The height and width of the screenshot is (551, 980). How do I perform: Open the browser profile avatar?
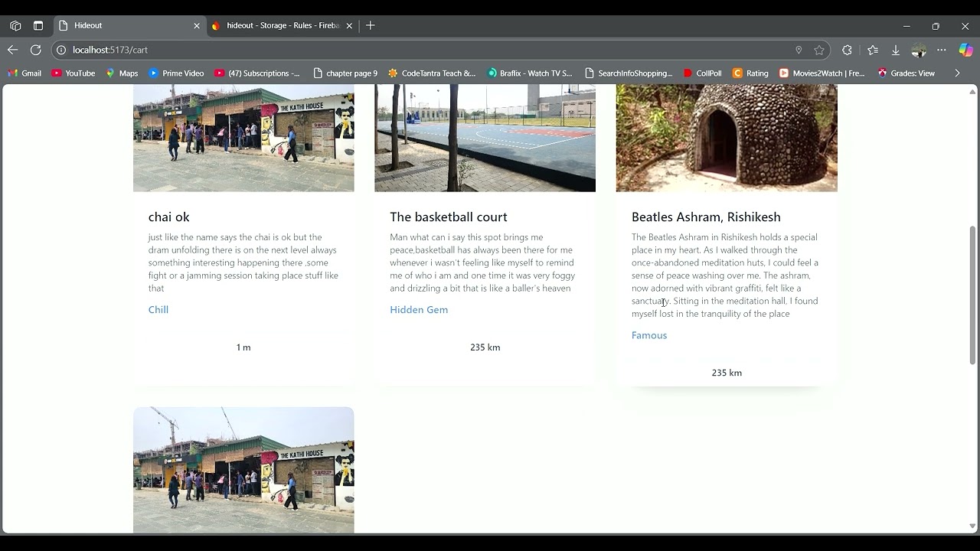click(919, 49)
